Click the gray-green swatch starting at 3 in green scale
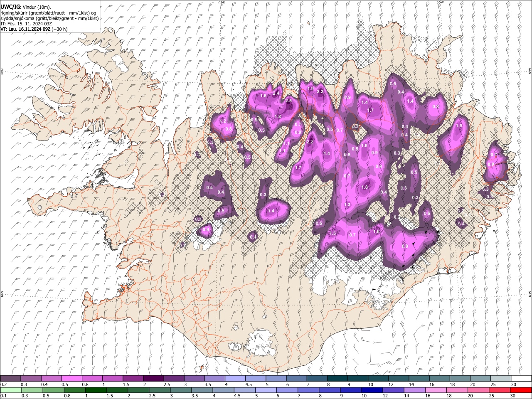532x399 pixels. pos(180,390)
